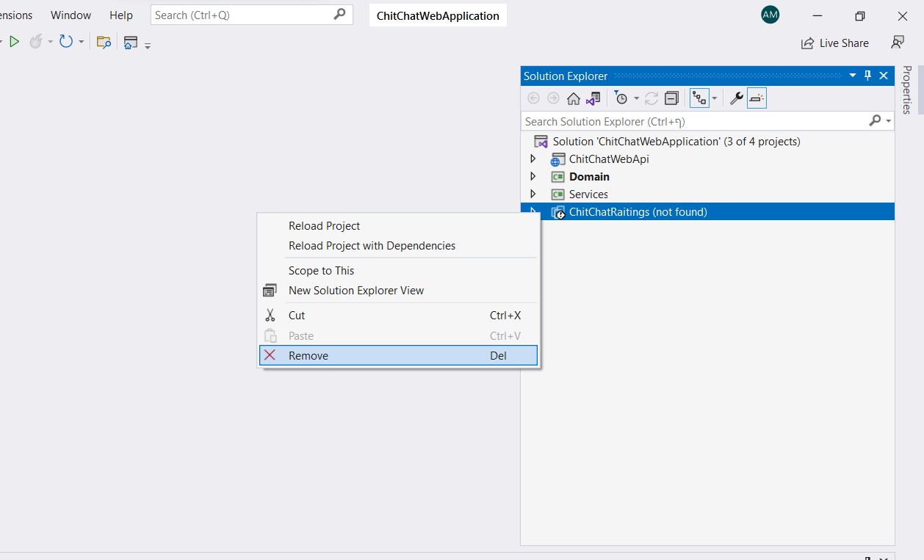Click the Find in Files folder icon

coord(104,43)
